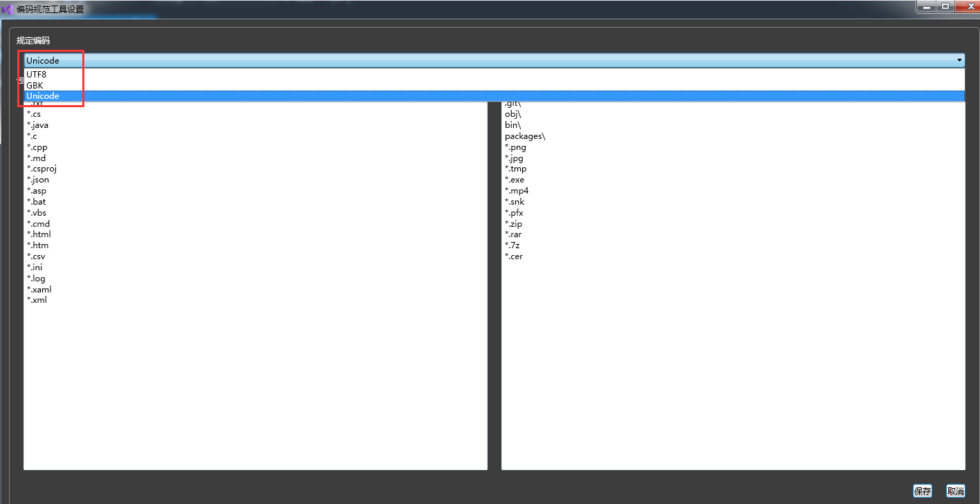Select the *.exe entry
This screenshot has width=980, height=504.
click(x=515, y=180)
